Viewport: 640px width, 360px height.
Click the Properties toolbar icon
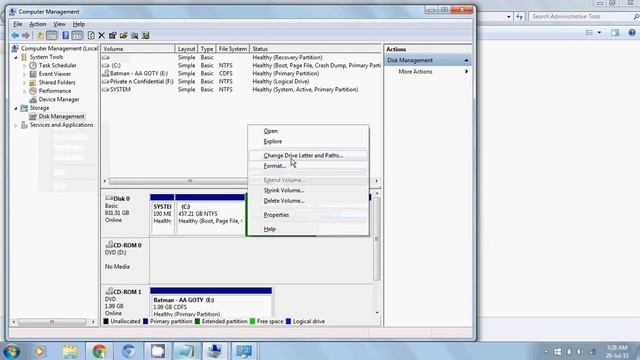113,36
